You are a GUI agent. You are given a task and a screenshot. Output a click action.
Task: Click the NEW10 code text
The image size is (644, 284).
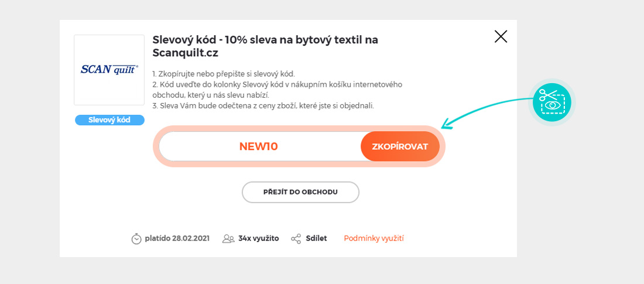(258, 146)
